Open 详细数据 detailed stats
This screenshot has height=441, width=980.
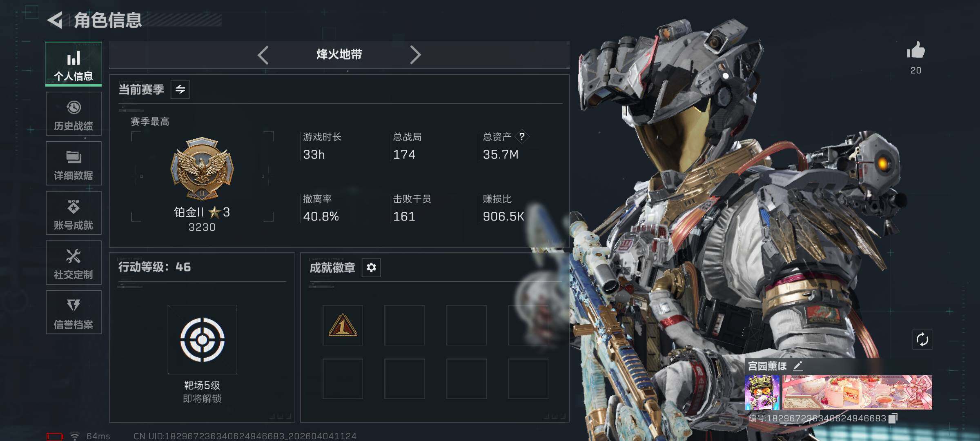coord(73,163)
